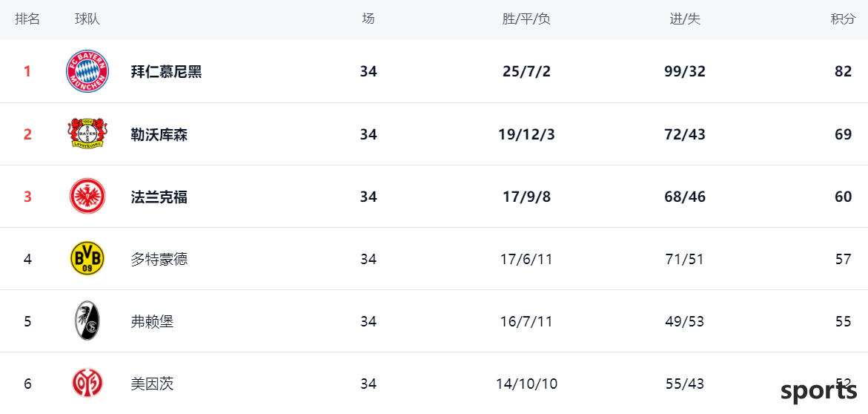Sort by the 场 column header
This screenshot has height=414, width=868.
click(x=368, y=19)
